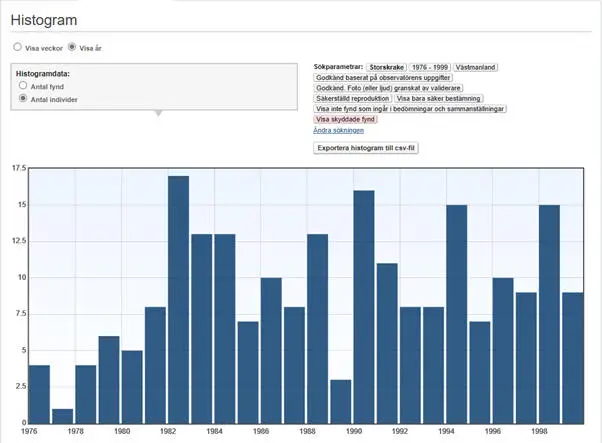
Task: Click the 'Säkerställd reproduktion' tag
Action: (x=351, y=99)
